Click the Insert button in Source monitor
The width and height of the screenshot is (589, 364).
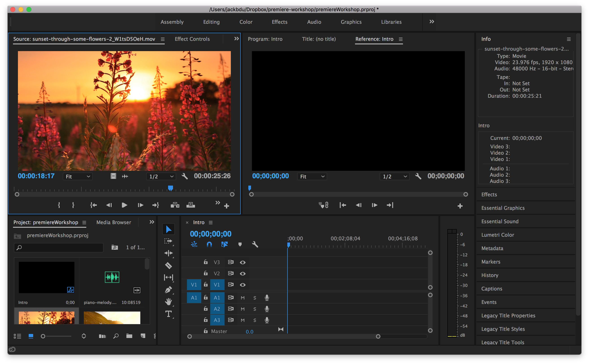[x=175, y=205]
